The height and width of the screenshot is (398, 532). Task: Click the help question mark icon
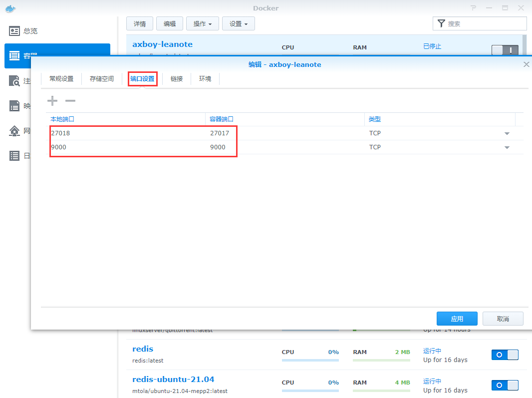pyautogui.click(x=473, y=8)
